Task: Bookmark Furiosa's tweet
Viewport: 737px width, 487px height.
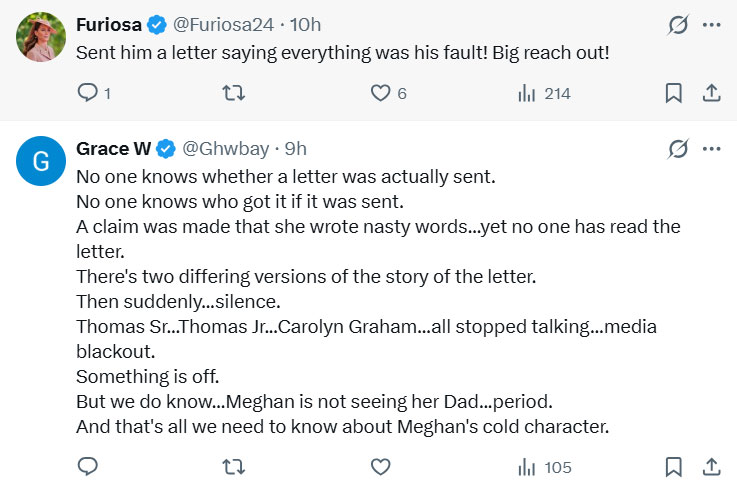Action: pos(674,93)
